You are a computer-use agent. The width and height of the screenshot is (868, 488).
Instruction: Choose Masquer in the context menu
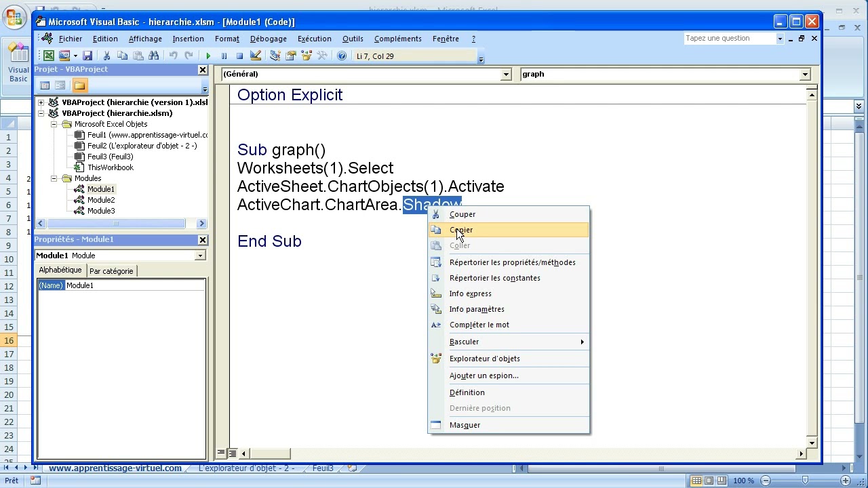(509, 425)
